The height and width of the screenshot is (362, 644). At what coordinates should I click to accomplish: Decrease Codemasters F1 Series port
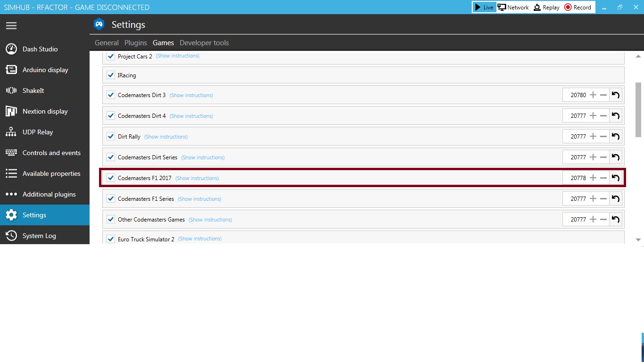pos(603,198)
